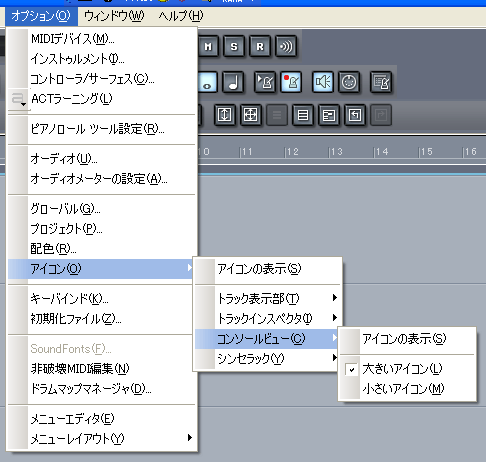Click the metronome icon with red dot
Image resolution: width=486 pixels, height=462 pixels.
point(291,82)
